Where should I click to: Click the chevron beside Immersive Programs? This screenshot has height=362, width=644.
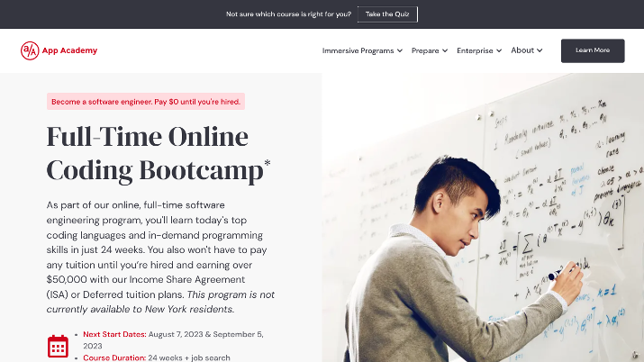click(x=400, y=51)
